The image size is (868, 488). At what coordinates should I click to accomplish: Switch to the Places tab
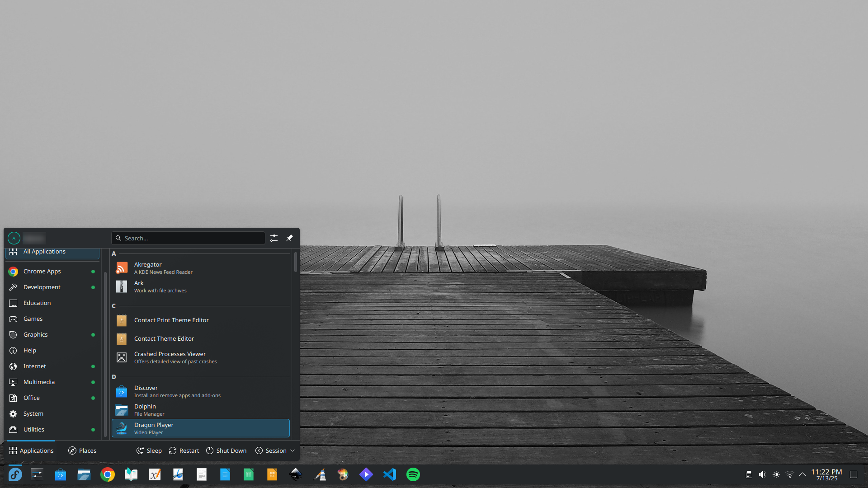pos(82,450)
